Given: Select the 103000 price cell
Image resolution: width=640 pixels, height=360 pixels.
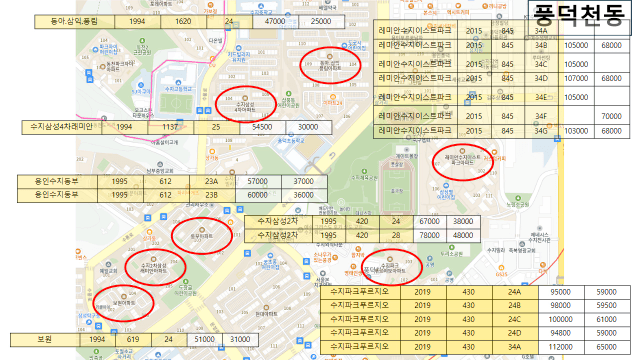Looking at the screenshot, I should point(576,131).
